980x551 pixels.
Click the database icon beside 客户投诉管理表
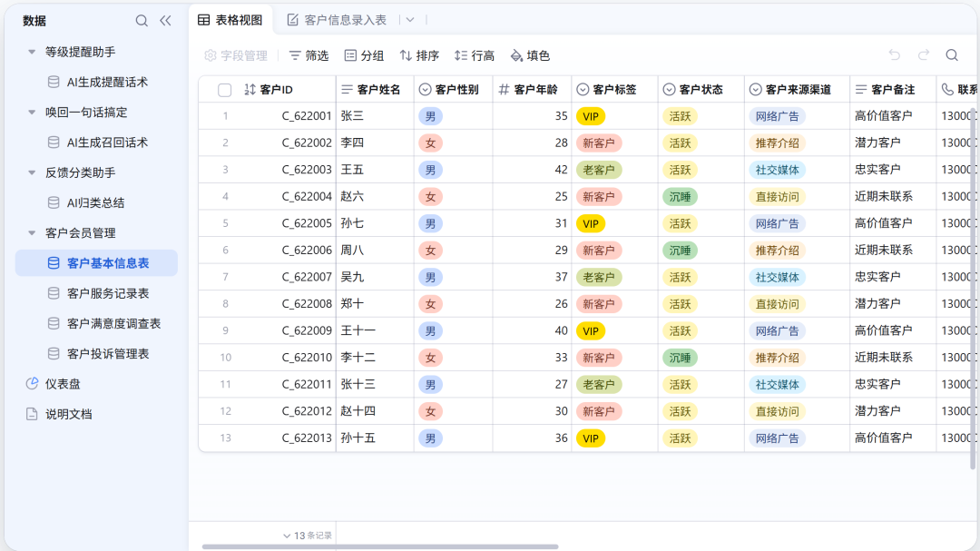(54, 354)
